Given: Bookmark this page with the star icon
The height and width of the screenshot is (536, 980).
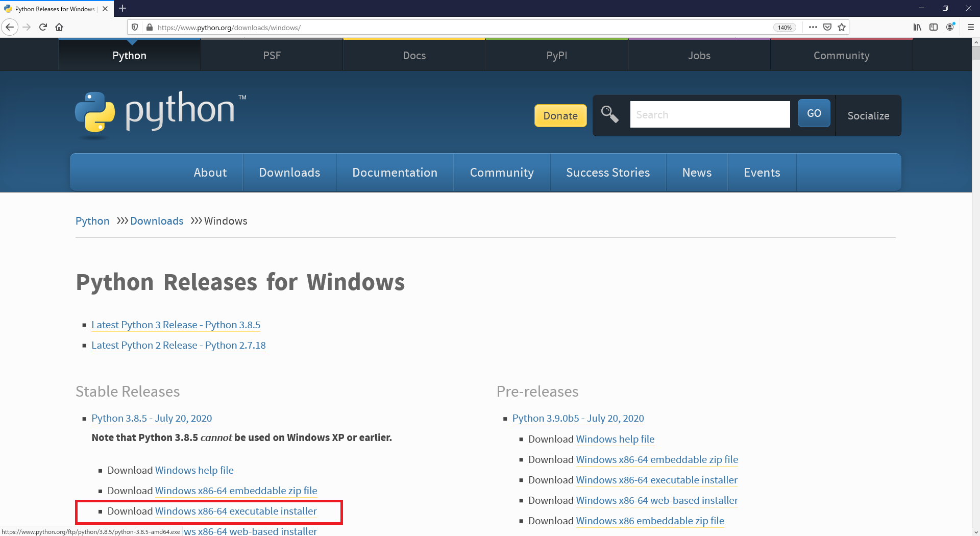Looking at the screenshot, I should click(x=842, y=27).
